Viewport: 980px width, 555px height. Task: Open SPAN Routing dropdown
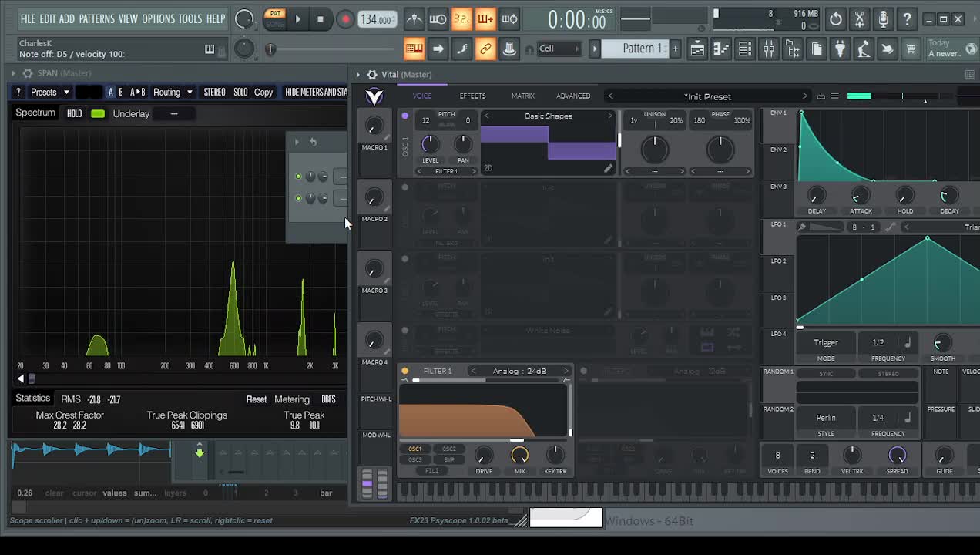172,92
